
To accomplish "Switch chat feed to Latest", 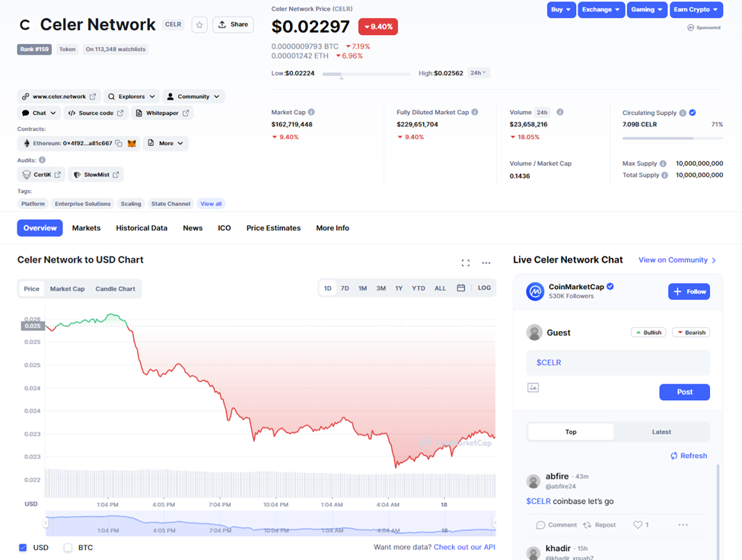I will coord(661,432).
